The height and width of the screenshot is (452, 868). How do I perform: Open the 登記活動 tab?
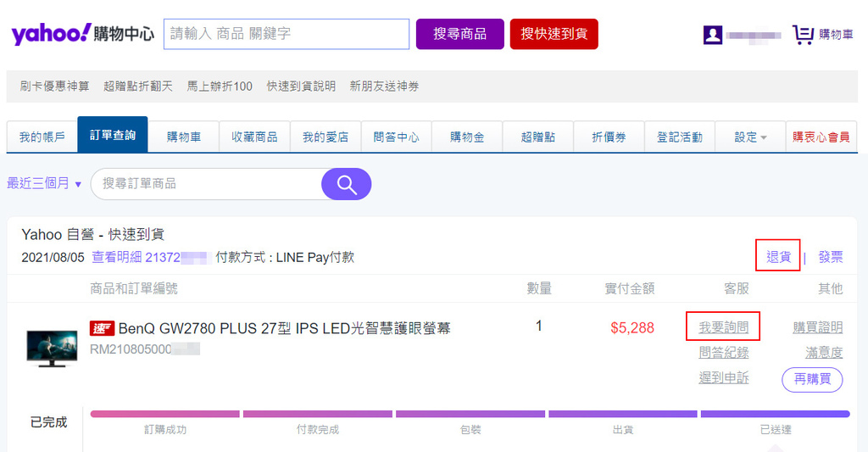pyautogui.click(x=680, y=137)
